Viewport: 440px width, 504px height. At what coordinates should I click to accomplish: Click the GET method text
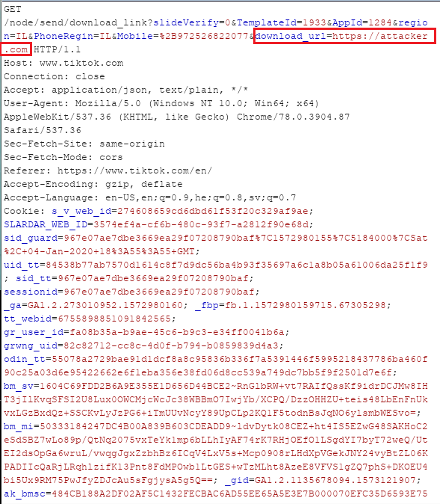coord(13,9)
